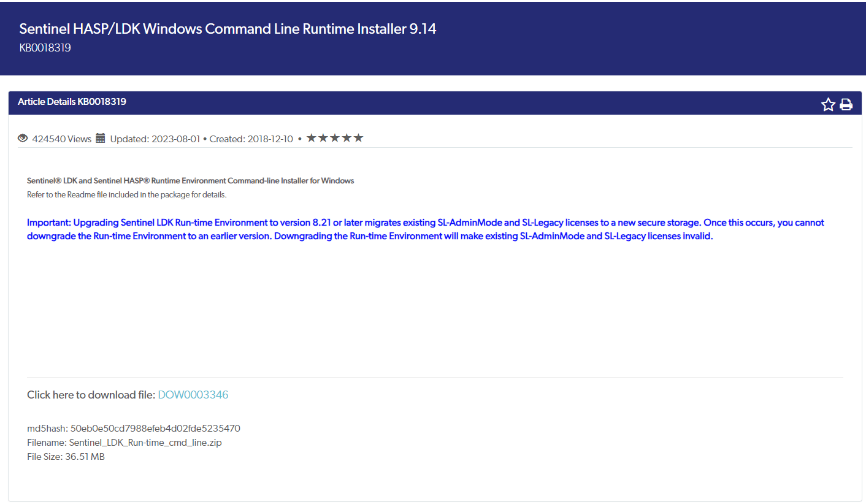
Task: Click the 424540 Views count
Action: [62, 139]
